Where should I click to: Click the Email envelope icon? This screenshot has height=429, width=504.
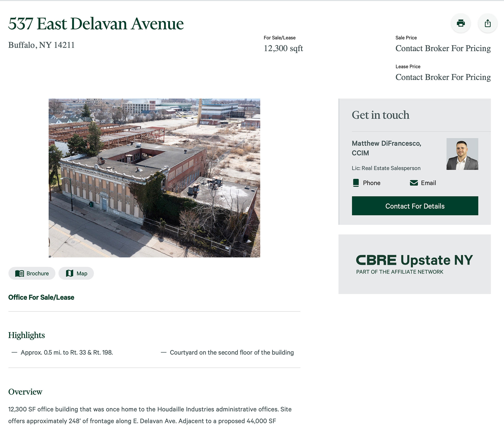click(x=414, y=183)
